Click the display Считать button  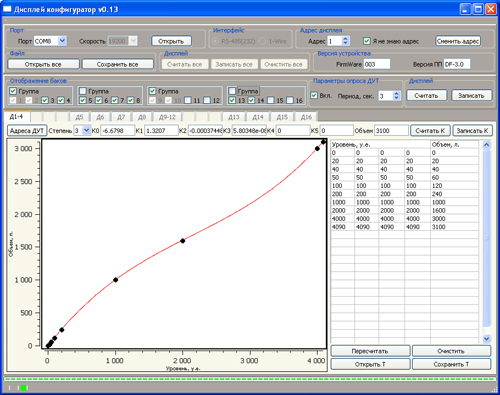pyautogui.click(x=426, y=95)
